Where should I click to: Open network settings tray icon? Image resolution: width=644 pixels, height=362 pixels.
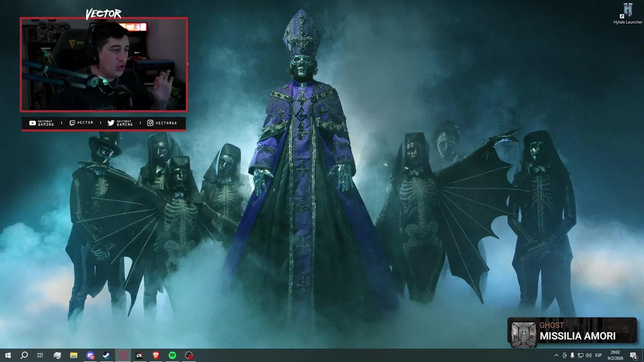pyautogui.click(x=581, y=355)
